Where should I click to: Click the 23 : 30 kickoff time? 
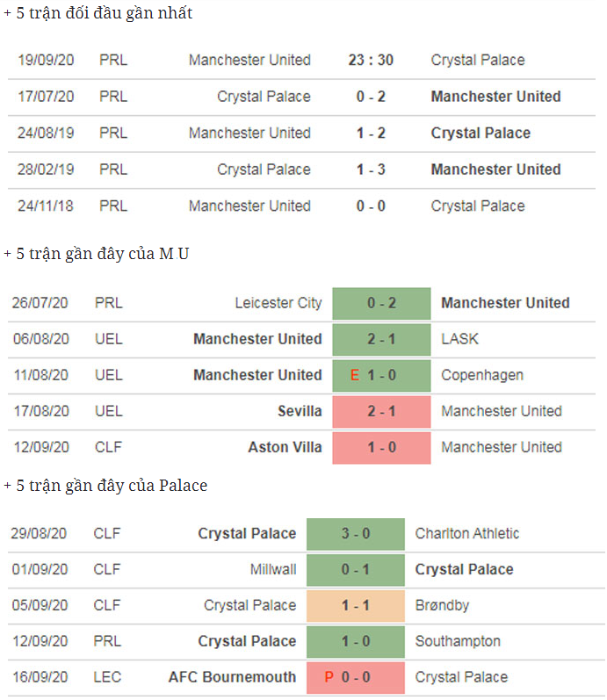(371, 61)
